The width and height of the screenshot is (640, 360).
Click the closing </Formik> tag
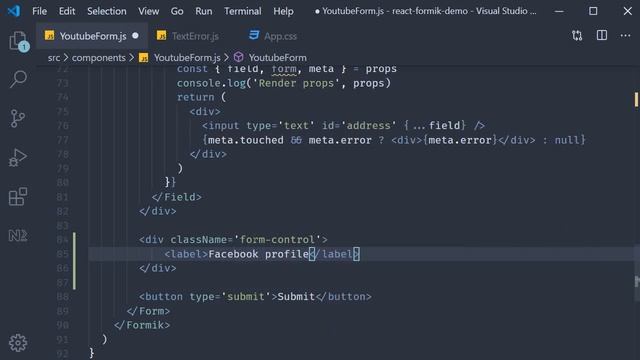pos(142,325)
